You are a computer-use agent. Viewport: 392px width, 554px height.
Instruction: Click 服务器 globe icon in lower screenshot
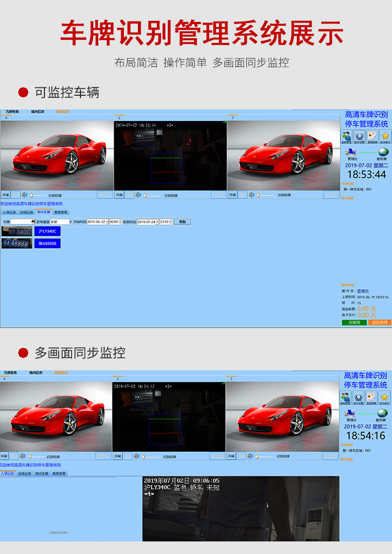point(382,413)
